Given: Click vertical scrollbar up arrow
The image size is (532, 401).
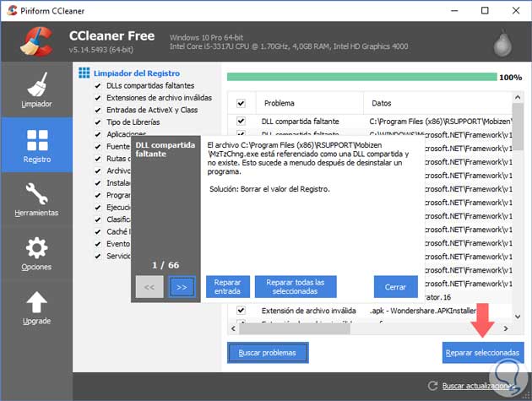Looking at the screenshot, I should click(x=518, y=97).
